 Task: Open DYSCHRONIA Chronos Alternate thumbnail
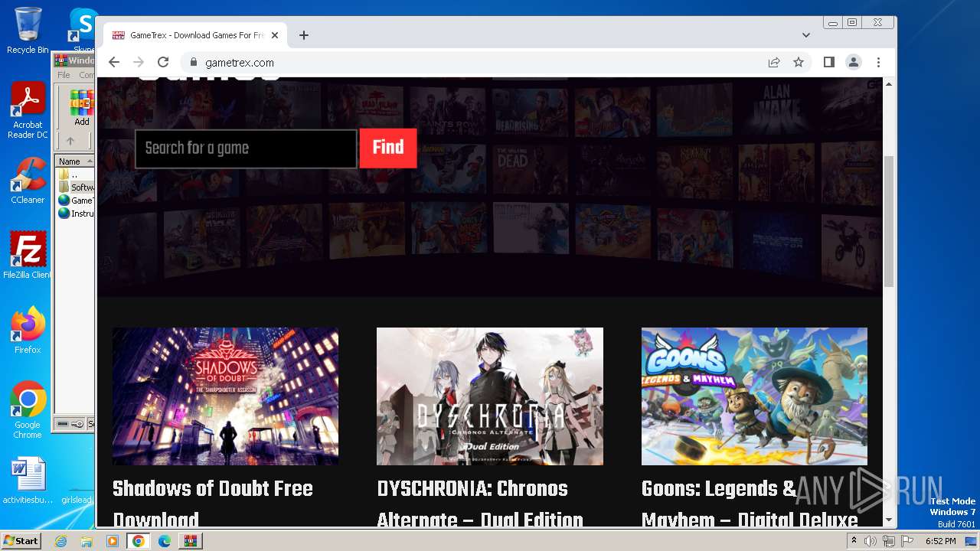pos(490,396)
